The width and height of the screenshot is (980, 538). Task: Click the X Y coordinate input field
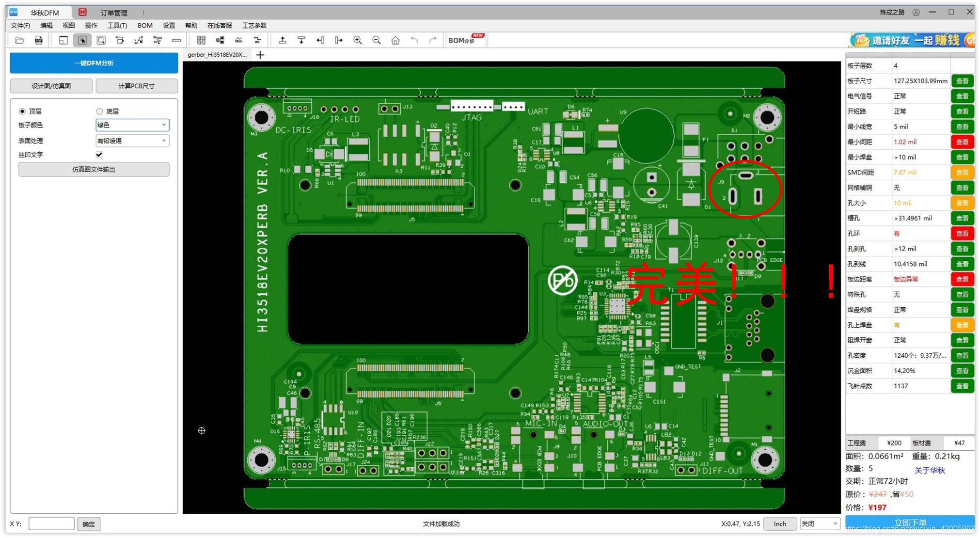click(51, 524)
